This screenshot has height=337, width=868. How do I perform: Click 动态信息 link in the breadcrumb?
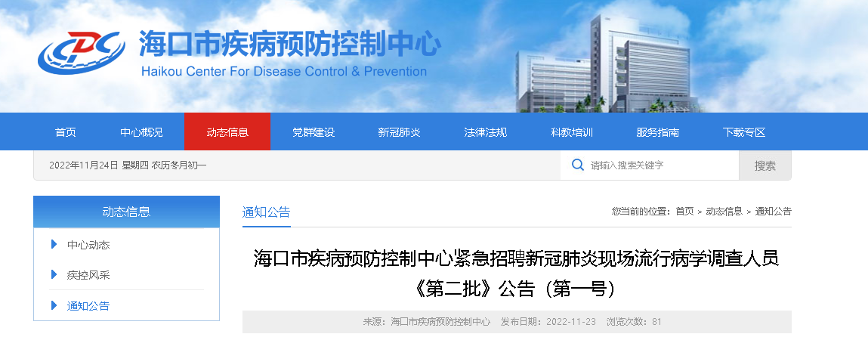[x=724, y=212]
